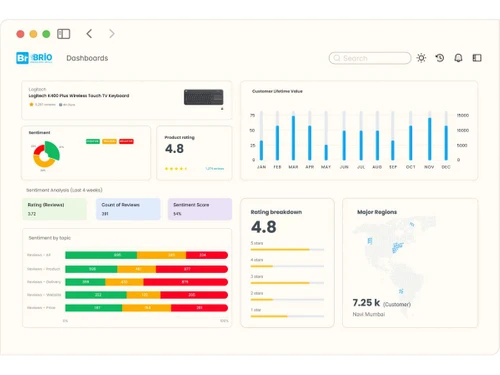Click the 2 stars progress bar

pos(287,299)
